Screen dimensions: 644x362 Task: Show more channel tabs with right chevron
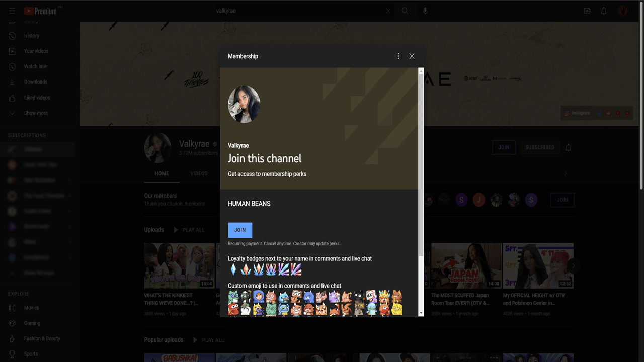(566, 173)
